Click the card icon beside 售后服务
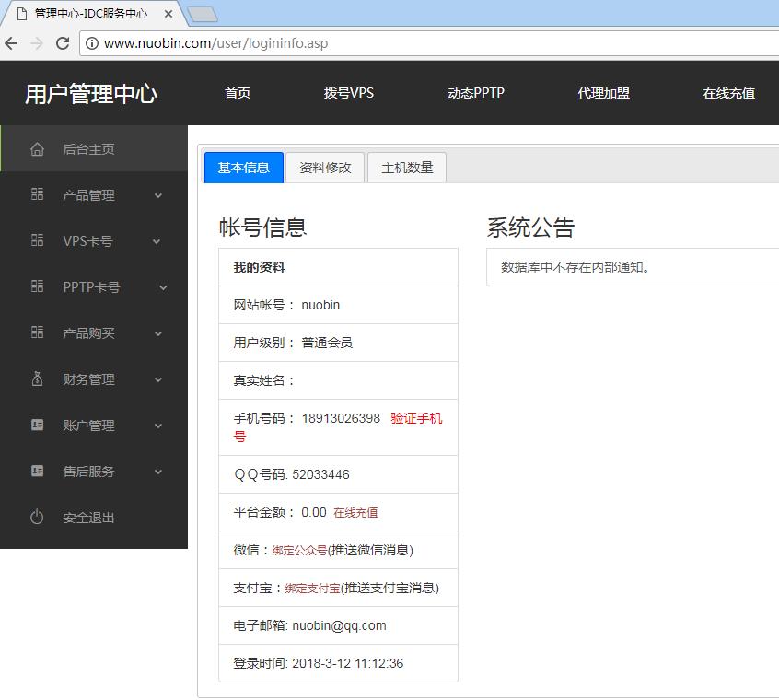Viewport: 779px width, 700px height. (x=37, y=471)
